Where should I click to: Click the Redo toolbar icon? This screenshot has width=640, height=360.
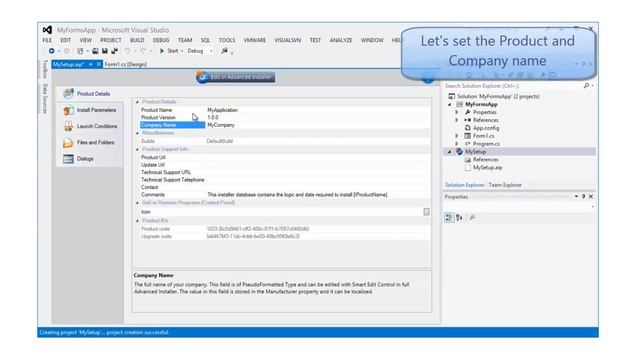coord(142,51)
